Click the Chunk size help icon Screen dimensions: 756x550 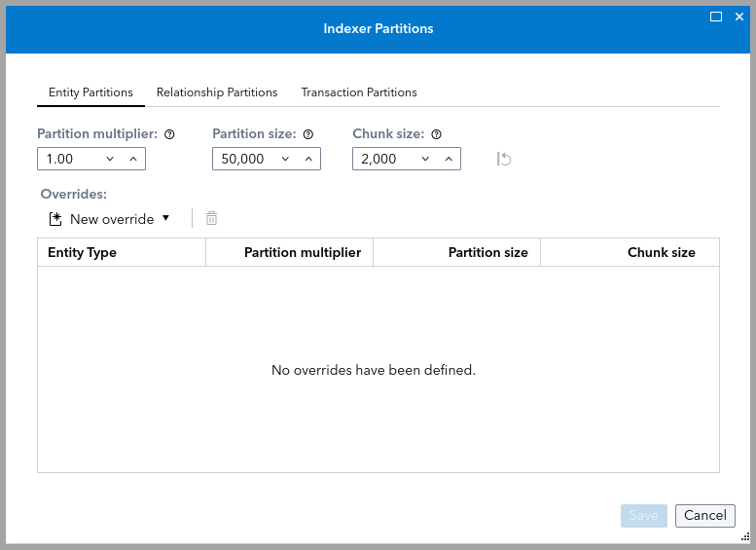tap(436, 134)
